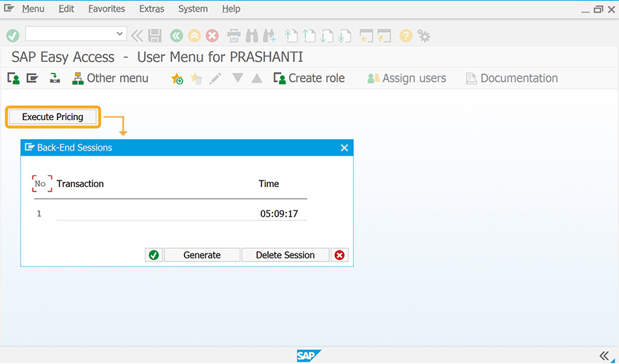Viewport: 619px width, 364px height.
Task: Click Assign users button
Action: 406,79
